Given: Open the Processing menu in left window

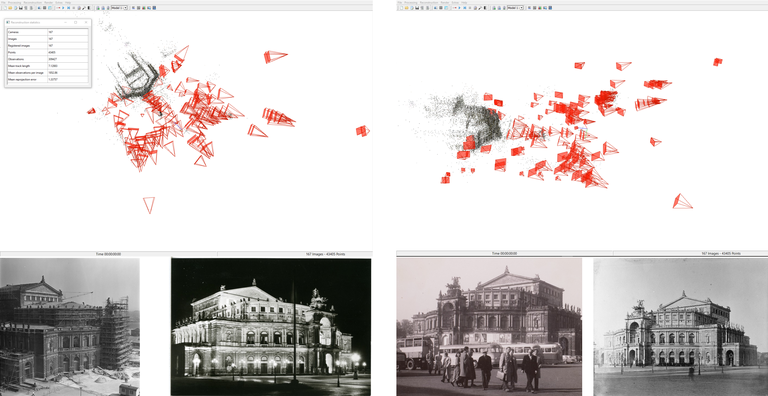Looking at the screenshot, I should (14, 2).
